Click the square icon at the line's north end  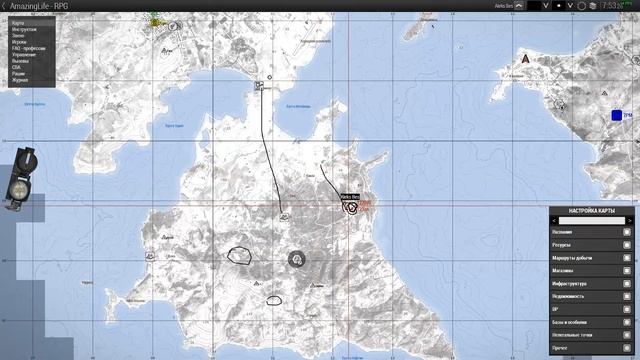coord(259,86)
